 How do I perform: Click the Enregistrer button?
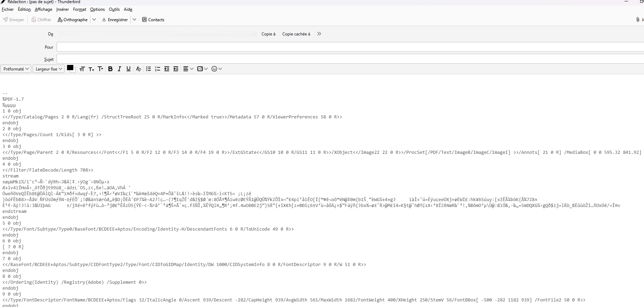(x=115, y=20)
